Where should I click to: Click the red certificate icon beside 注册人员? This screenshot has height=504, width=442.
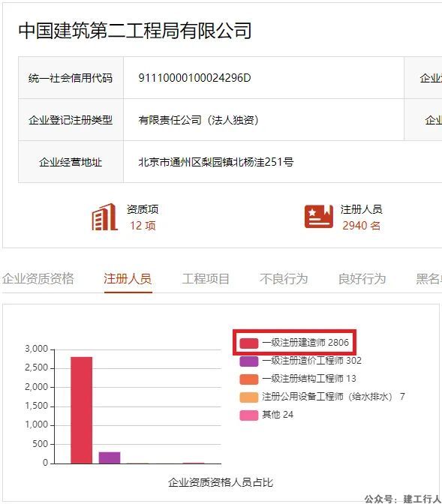click(x=319, y=216)
